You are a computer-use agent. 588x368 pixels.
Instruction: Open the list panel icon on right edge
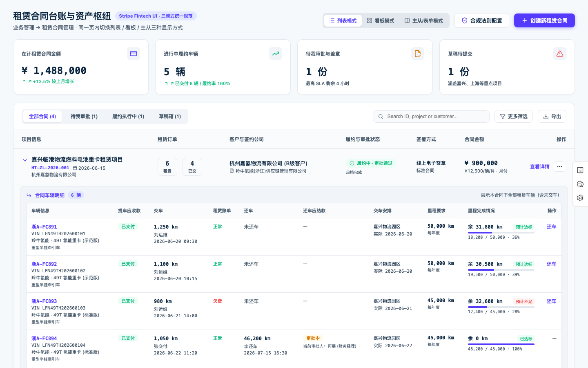(x=580, y=170)
